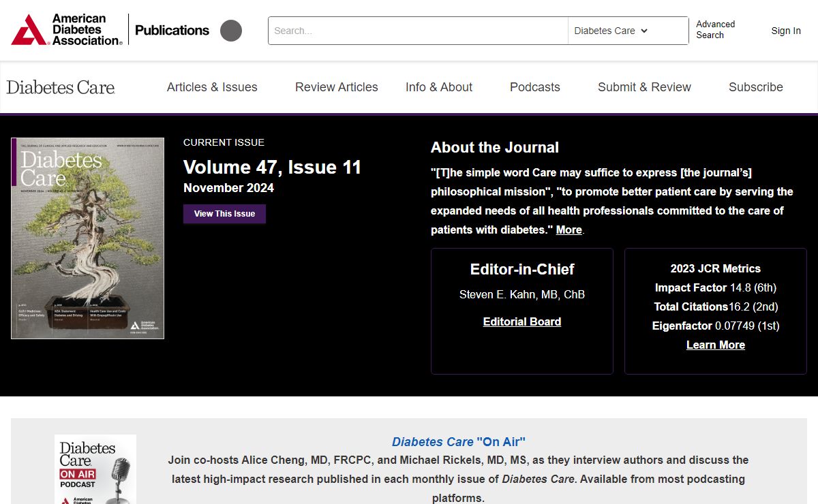Click the American Diabetes Association logo
The image size is (818, 504).
click(67, 30)
